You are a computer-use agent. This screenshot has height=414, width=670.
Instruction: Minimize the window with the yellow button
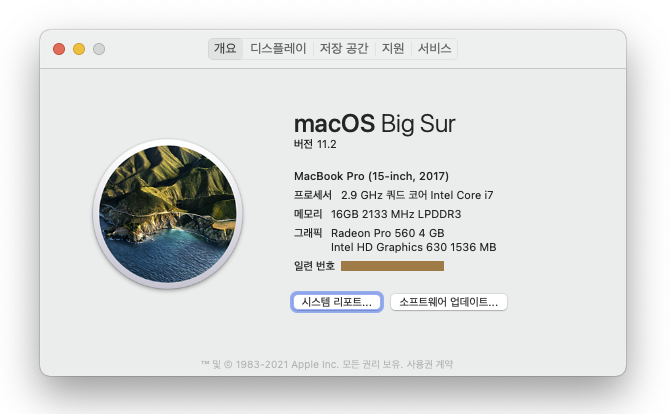(x=79, y=49)
